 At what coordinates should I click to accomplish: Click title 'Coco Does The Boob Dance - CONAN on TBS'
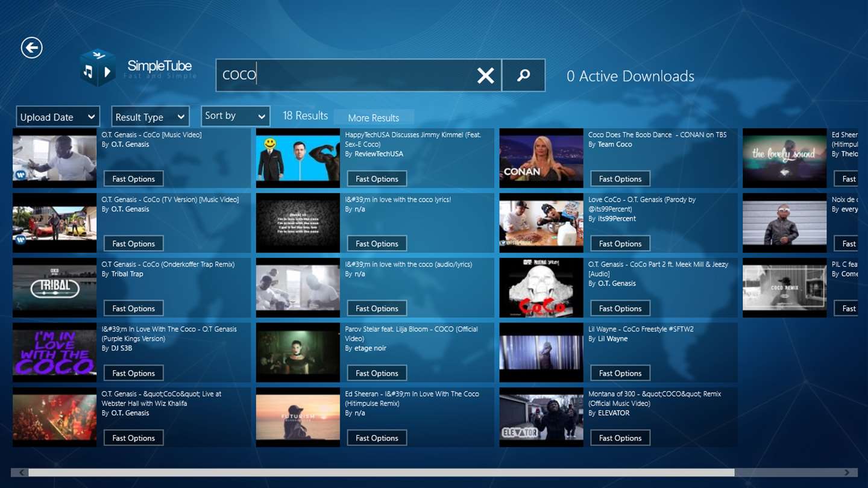tap(658, 135)
